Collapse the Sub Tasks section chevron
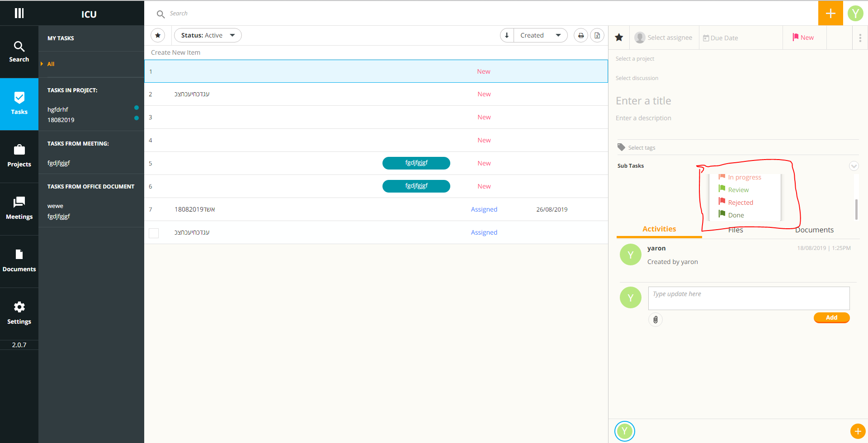This screenshot has height=443, width=868. [854, 166]
